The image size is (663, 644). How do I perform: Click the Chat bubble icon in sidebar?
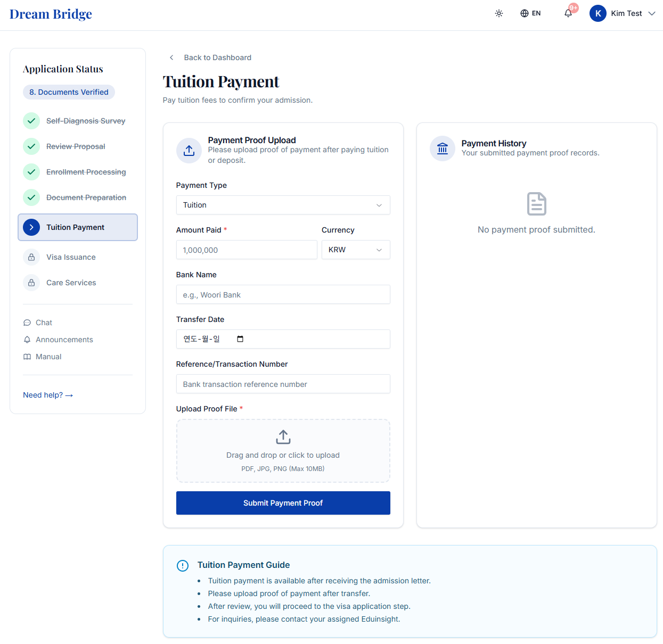click(27, 323)
